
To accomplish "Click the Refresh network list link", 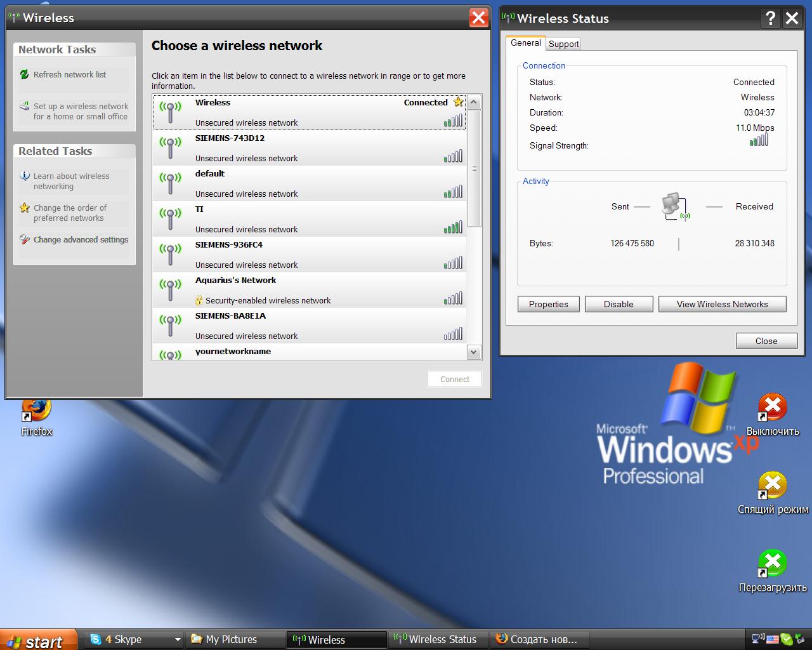I will (70, 75).
